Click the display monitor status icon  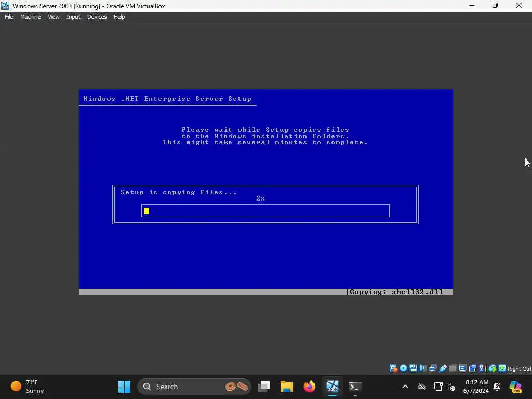point(462,368)
